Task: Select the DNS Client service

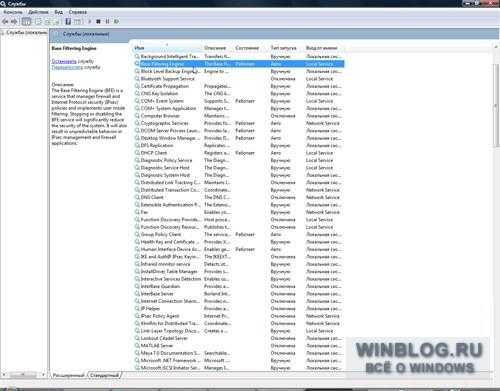Action: point(239,197)
